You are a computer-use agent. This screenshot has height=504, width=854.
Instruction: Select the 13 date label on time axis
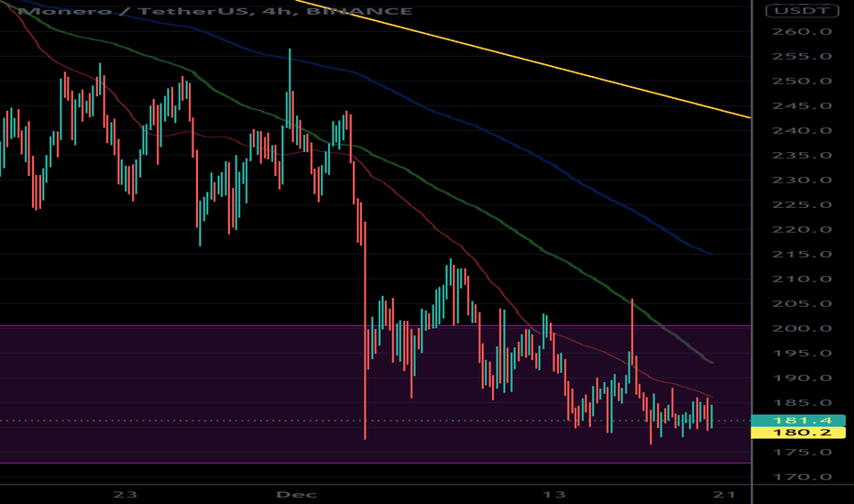coord(553,495)
